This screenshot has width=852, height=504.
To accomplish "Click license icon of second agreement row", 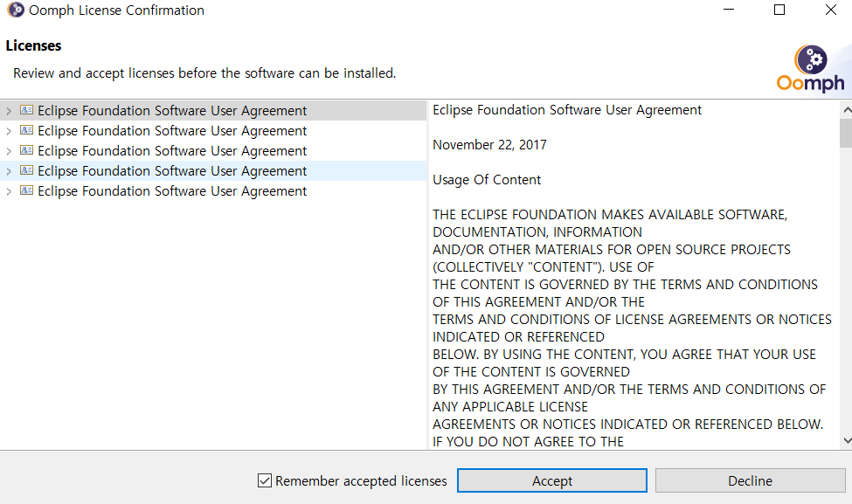I will 26,130.
